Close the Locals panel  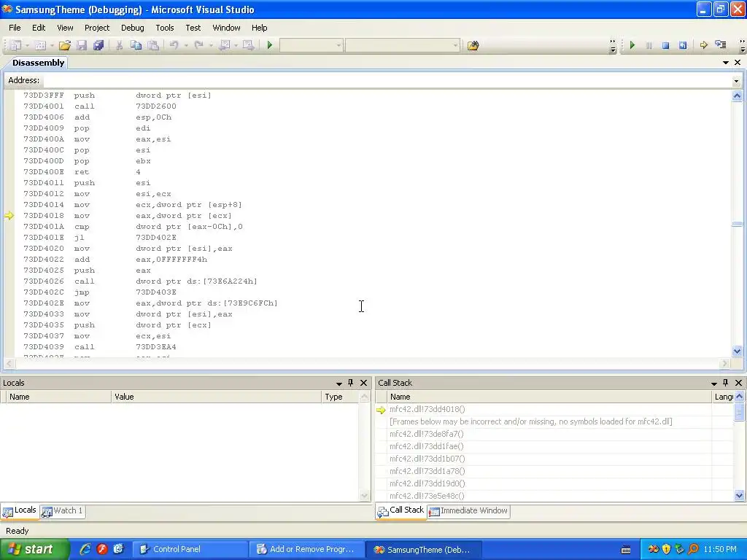(363, 383)
